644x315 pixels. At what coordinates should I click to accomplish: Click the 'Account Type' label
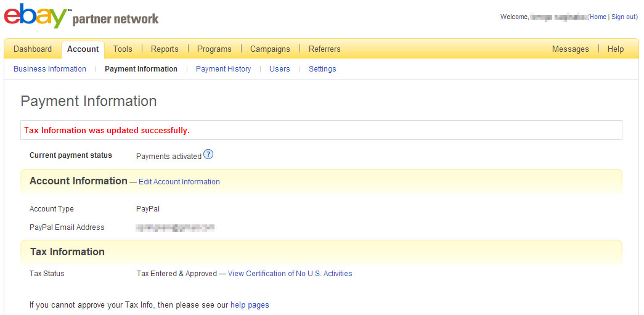[52, 209]
